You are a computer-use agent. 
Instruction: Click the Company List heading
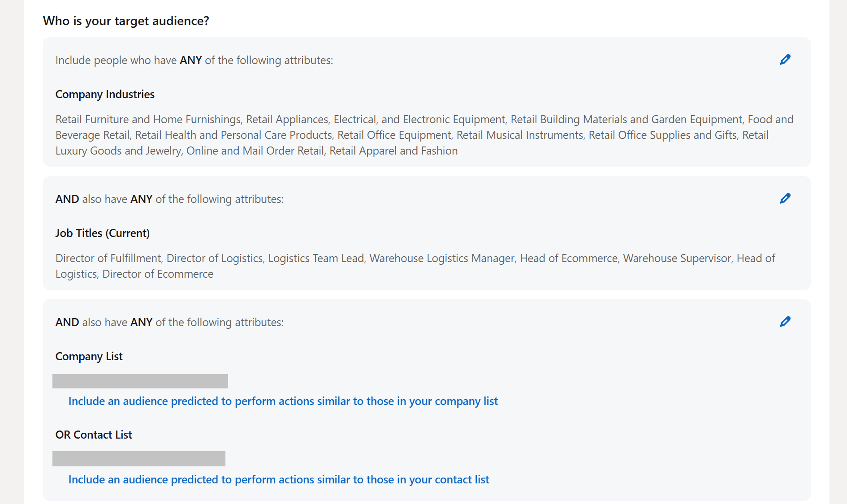[89, 356]
